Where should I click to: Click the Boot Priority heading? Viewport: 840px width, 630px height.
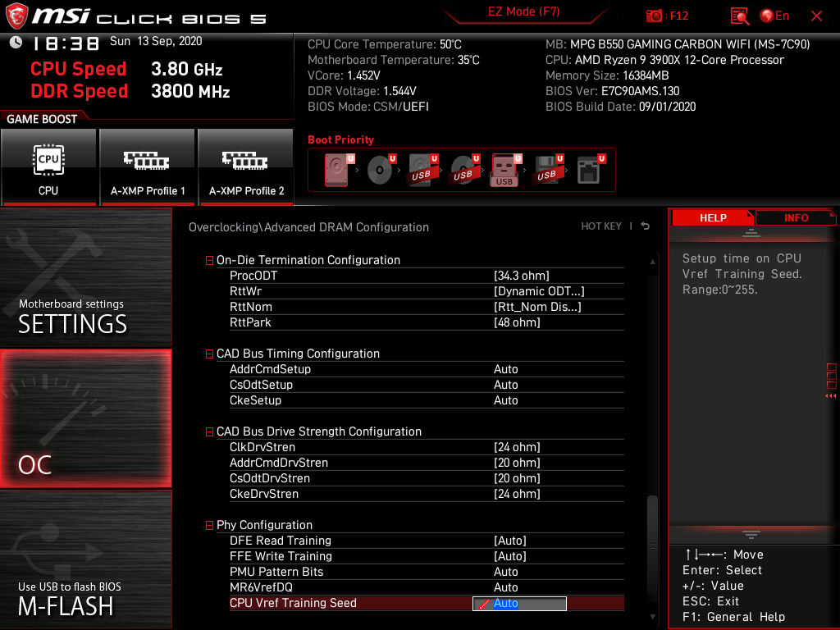coord(340,139)
